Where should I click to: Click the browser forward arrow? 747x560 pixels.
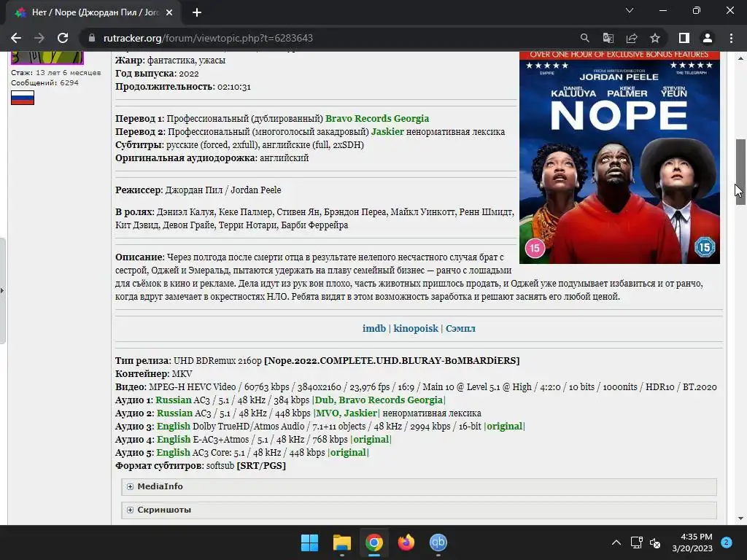click(39, 38)
